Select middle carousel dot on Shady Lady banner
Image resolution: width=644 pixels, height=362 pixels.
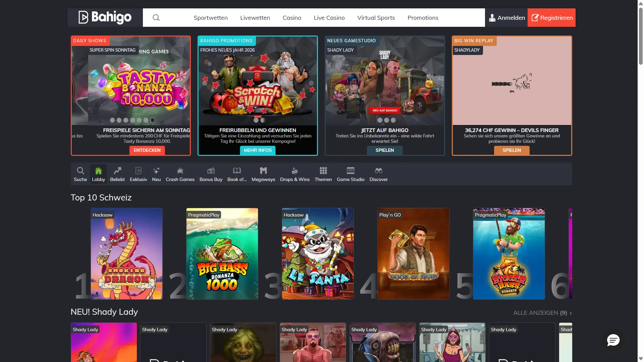click(x=386, y=120)
